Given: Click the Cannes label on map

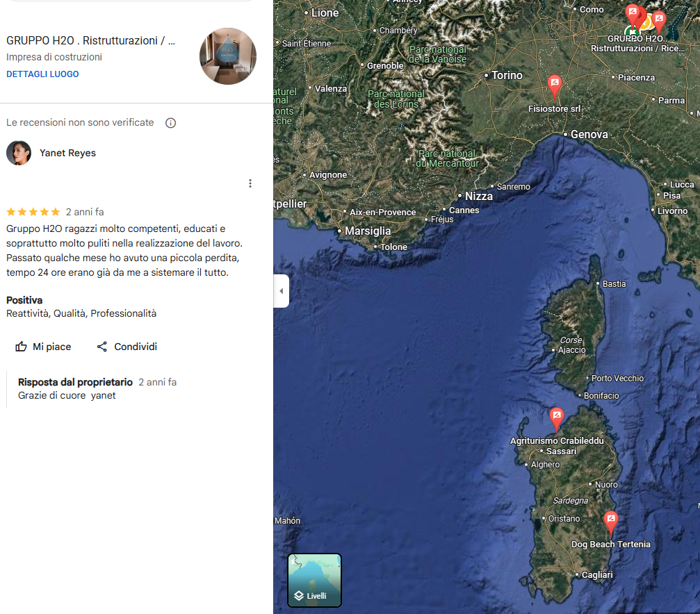Looking at the screenshot, I should click(x=464, y=210).
